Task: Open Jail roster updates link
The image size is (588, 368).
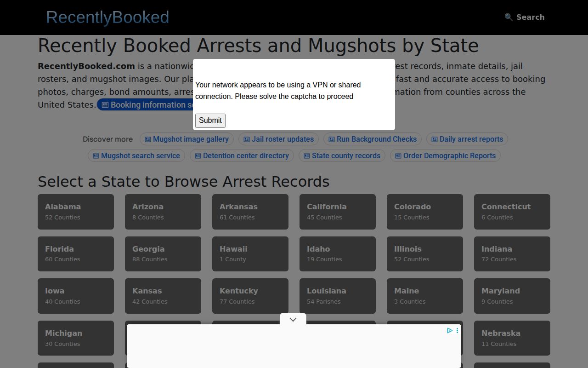Action: pos(278,139)
